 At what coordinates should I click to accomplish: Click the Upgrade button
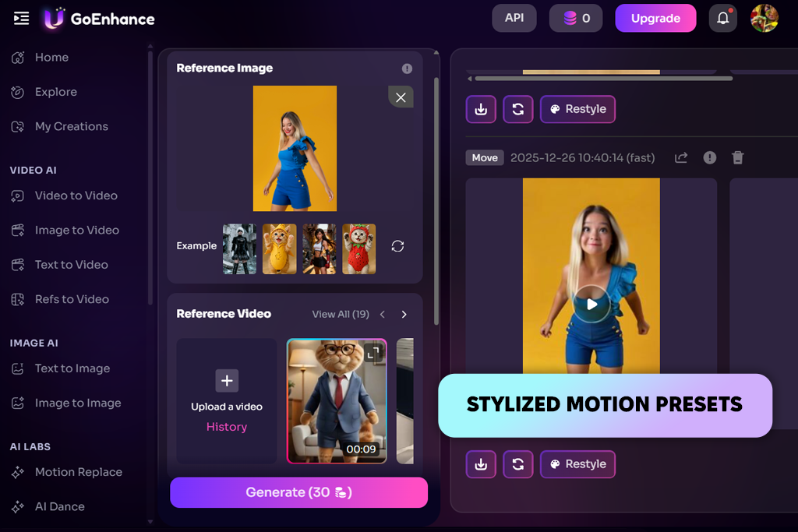coord(655,19)
